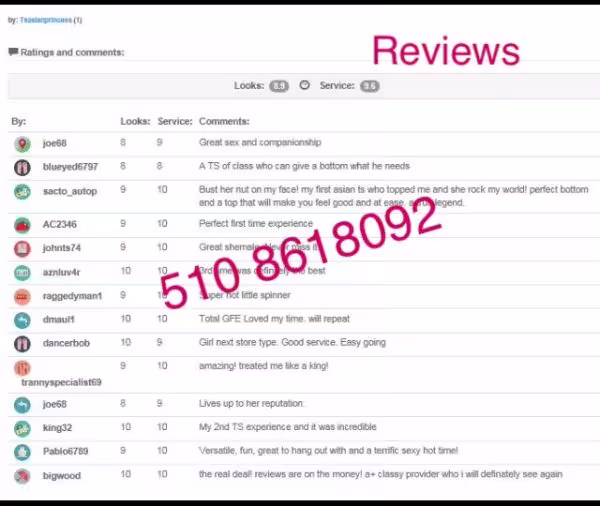Image resolution: width=600 pixels, height=506 pixels.
Task: Open the blueyed6797 username link
Action: [x=70, y=167]
